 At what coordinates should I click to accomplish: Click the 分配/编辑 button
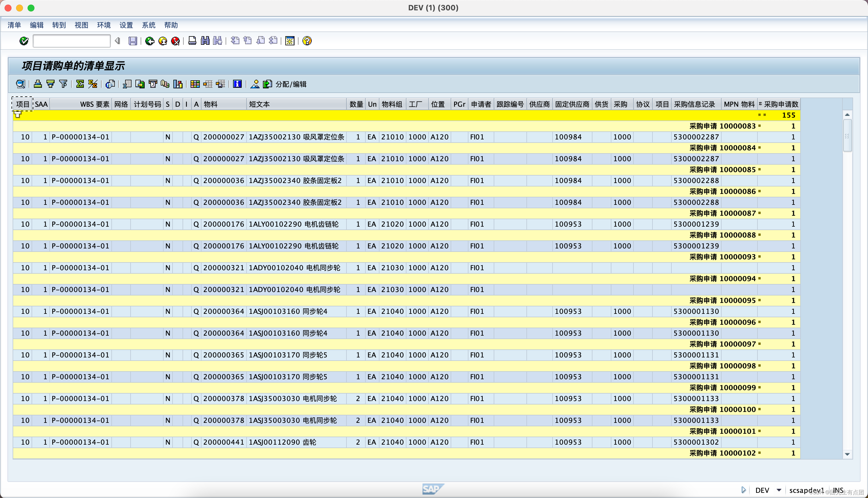[290, 84]
